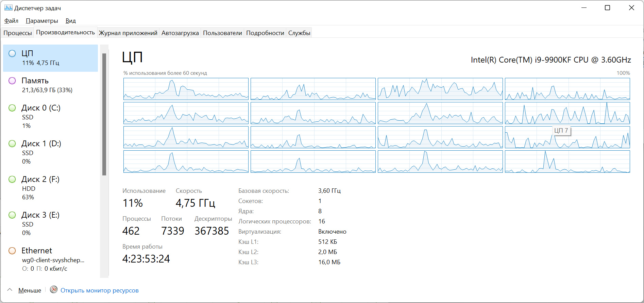Click the Виртуализация value Включено

tap(332, 232)
